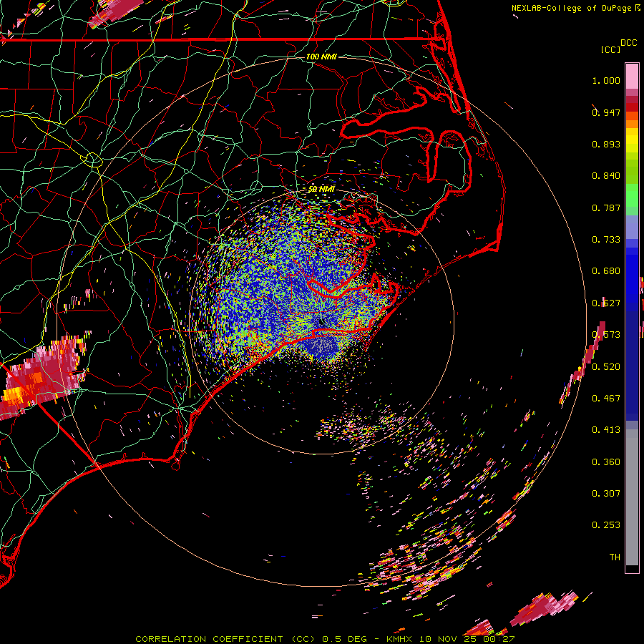Click the 0.947 scale value
The height and width of the screenshot is (644, 644).
[x=606, y=112]
